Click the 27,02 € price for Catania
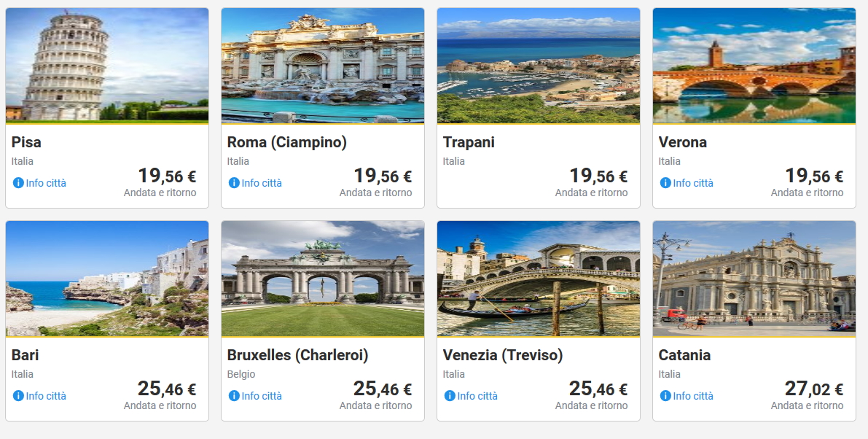 pyautogui.click(x=813, y=389)
